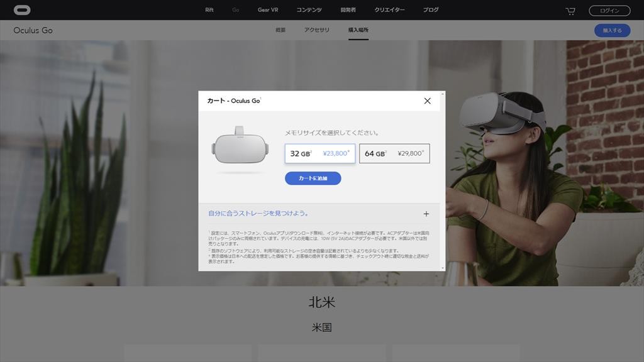This screenshot has width=644, height=362.
Task: Open the Go menu item
Action: tap(235, 10)
